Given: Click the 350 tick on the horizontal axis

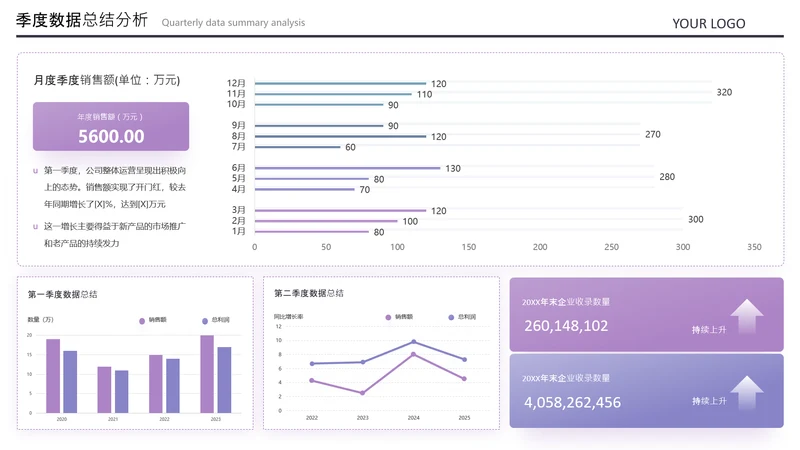Looking at the screenshot, I should (754, 247).
